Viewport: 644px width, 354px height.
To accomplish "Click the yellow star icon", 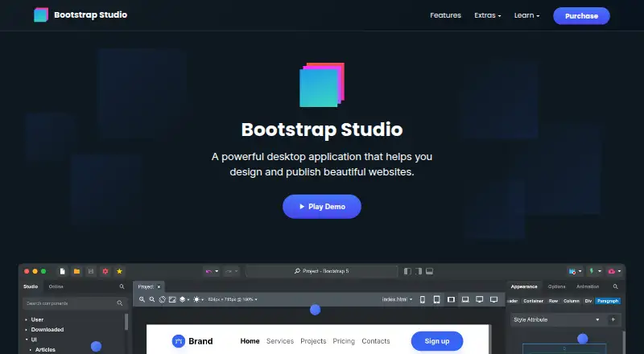I will [x=119, y=271].
